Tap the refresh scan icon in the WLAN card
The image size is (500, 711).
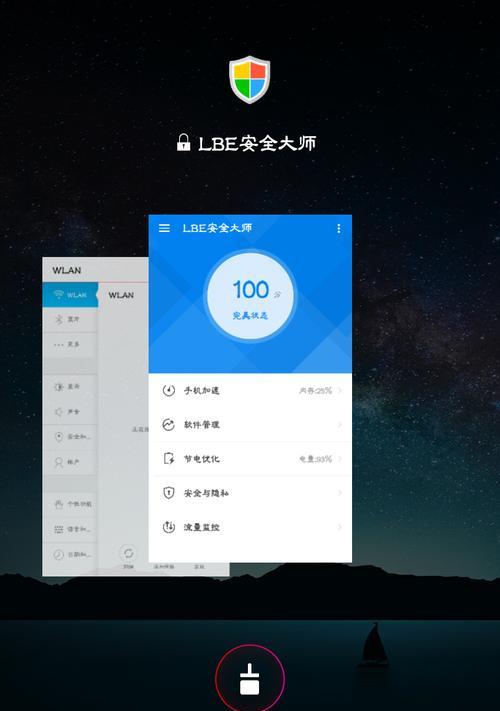[128, 553]
